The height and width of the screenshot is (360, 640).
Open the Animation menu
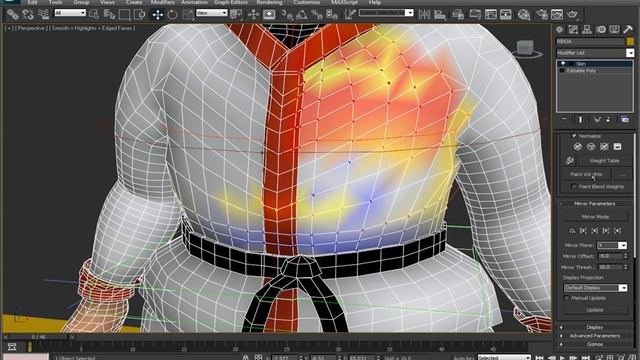(x=194, y=2)
